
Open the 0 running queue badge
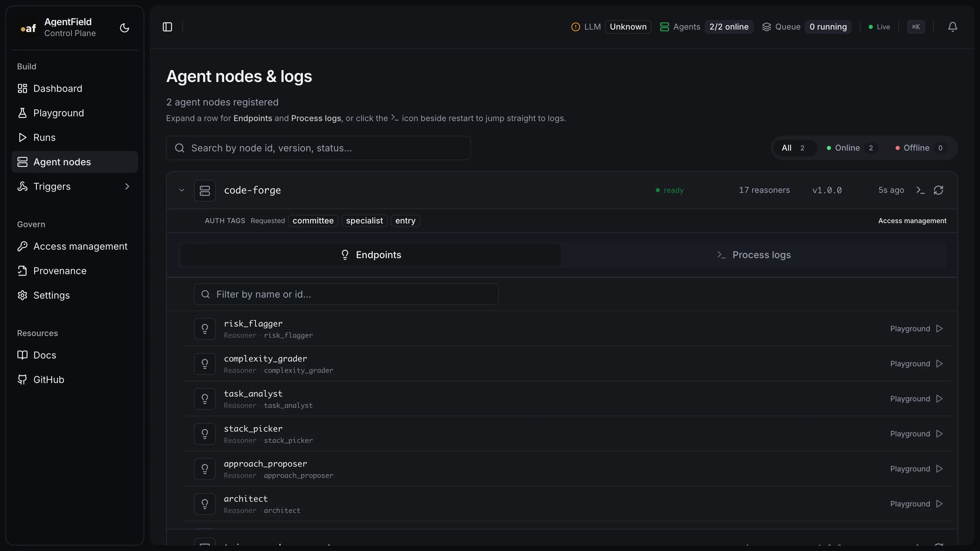(x=828, y=27)
